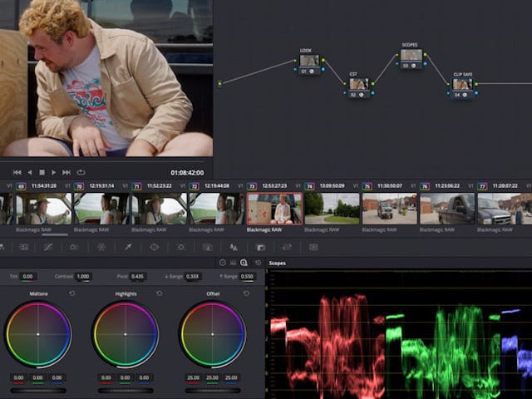Select the Qualifier eyedropper palette

[127, 248]
